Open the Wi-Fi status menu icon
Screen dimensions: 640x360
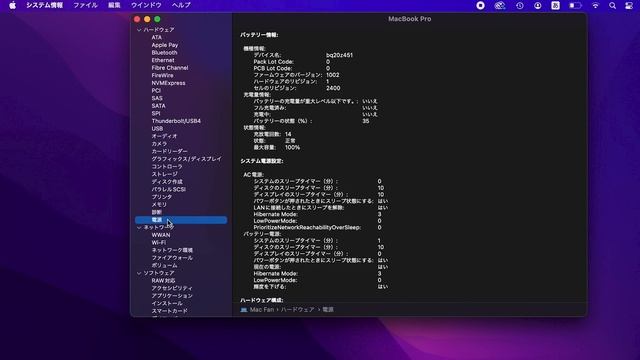click(x=596, y=5)
